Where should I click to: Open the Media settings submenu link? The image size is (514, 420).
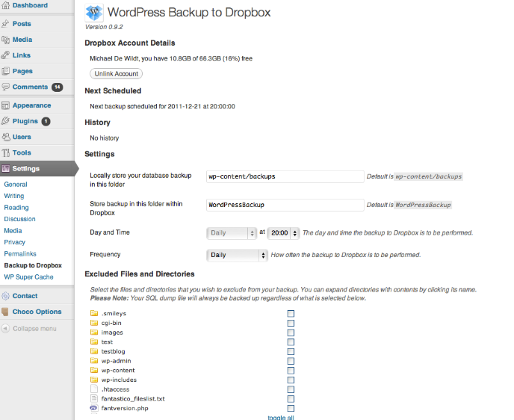[13, 230]
